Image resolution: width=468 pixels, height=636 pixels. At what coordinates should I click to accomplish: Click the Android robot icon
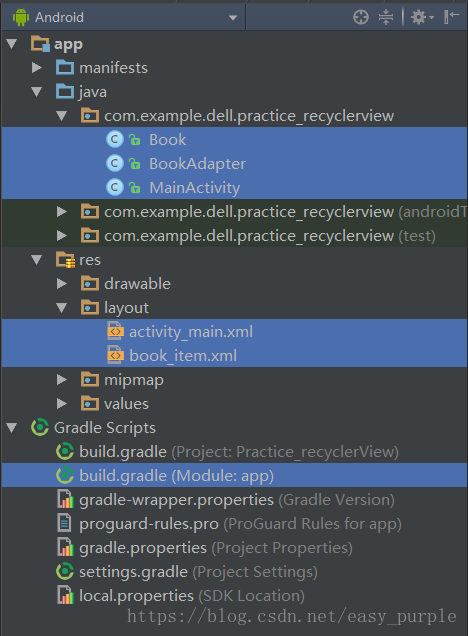(21, 17)
